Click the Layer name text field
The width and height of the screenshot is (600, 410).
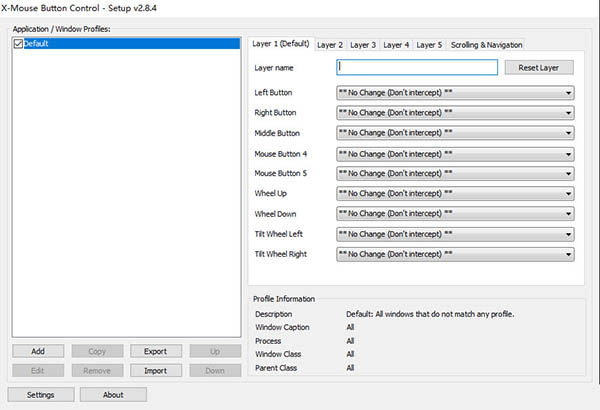[417, 68]
